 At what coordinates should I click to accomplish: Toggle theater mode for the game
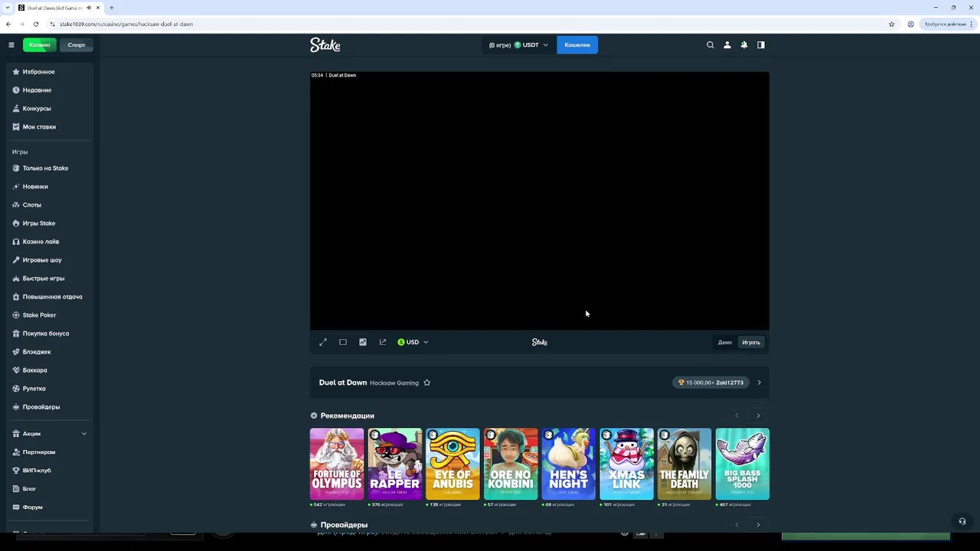[343, 342]
